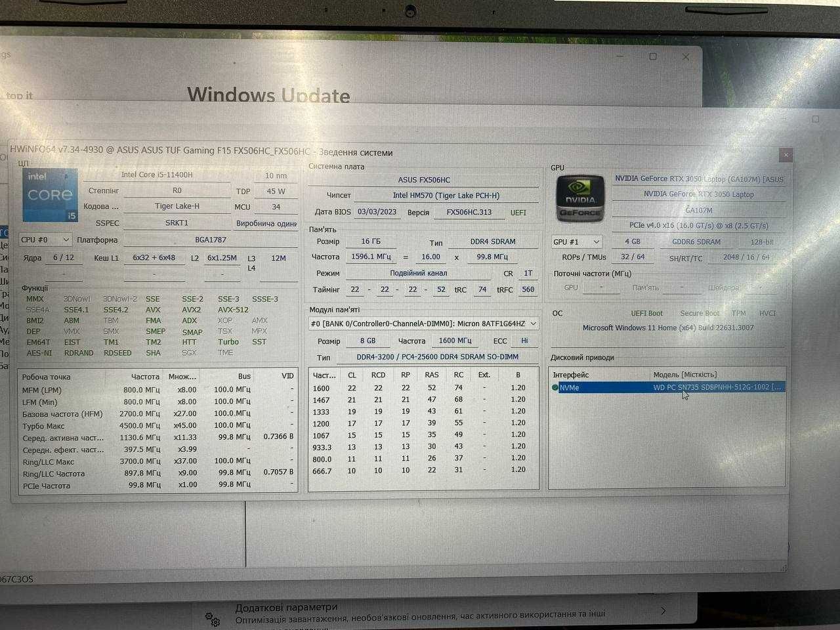
Task: Click the Базова частота (HFM) row
Action: pyautogui.click(x=157, y=414)
